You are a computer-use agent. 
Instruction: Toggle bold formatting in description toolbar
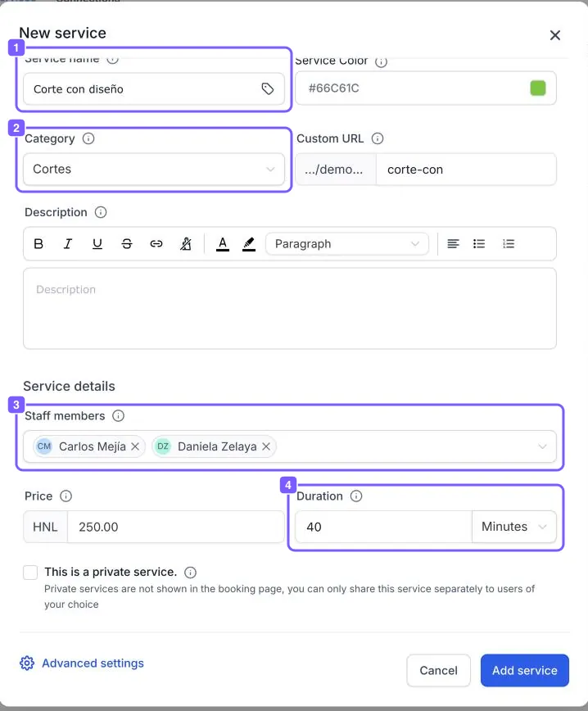[38, 244]
